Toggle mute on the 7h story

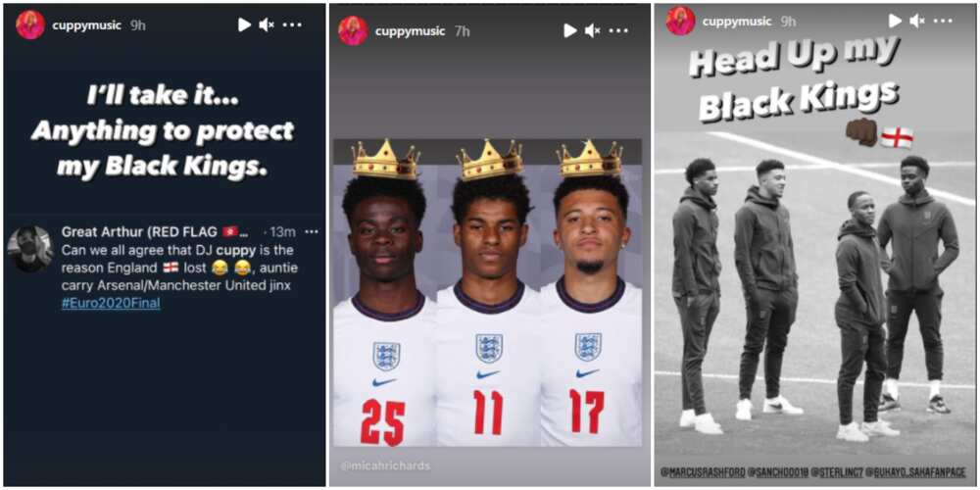[x=593, y=30]
